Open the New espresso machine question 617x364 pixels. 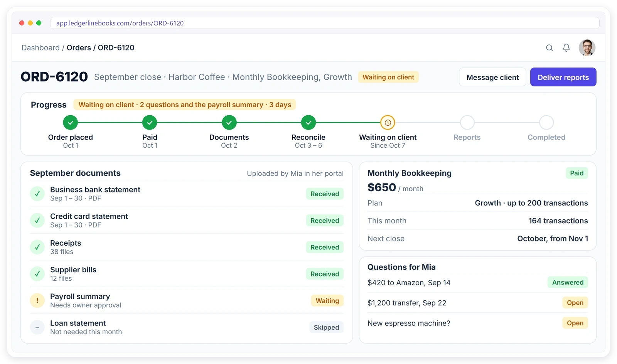[x=477, y=323]
